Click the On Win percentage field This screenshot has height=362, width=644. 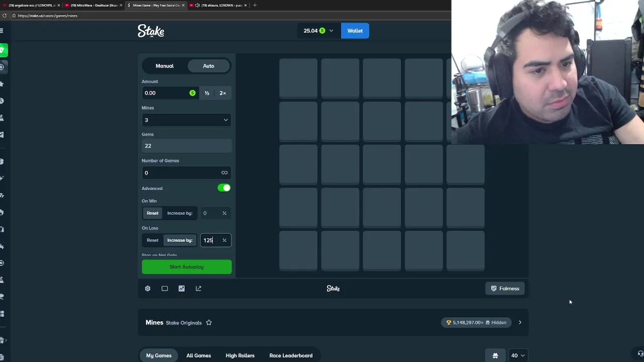click(216, 213)
